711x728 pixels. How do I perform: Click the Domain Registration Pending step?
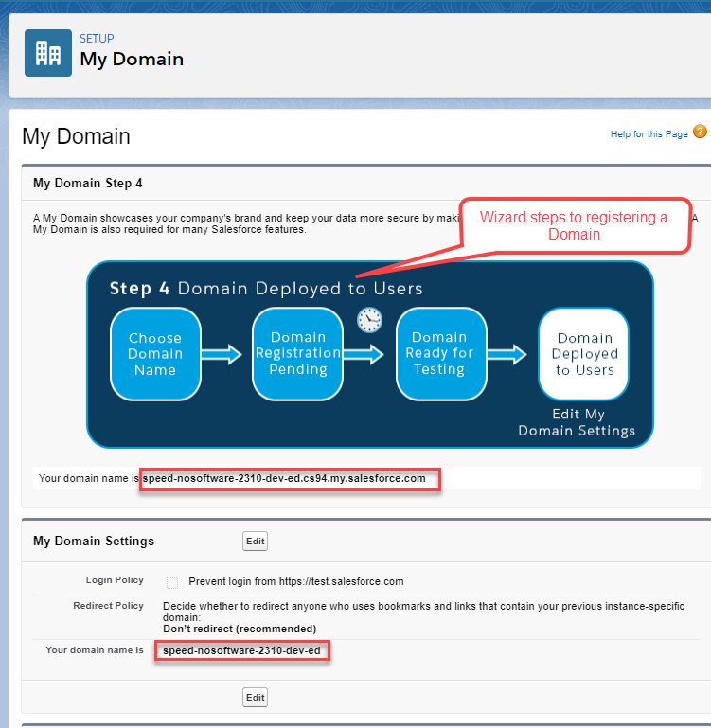pos(297,354)
